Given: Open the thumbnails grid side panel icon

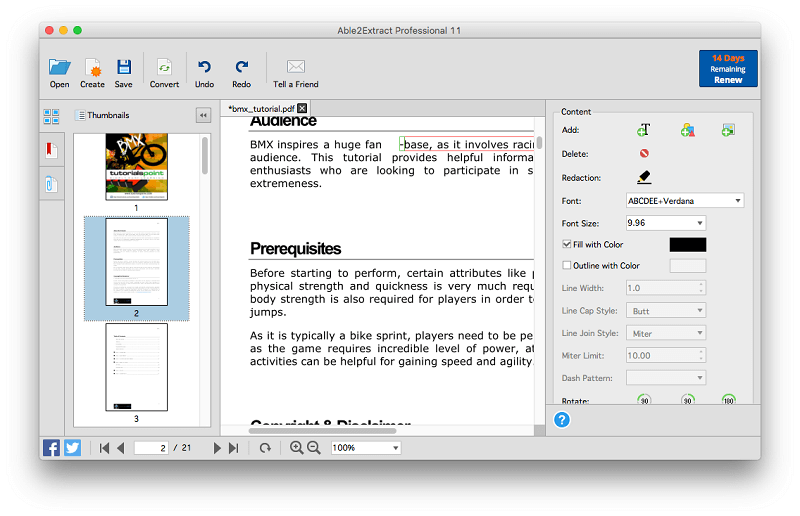Looking at the screenshot, I should [x=52, y=116].
